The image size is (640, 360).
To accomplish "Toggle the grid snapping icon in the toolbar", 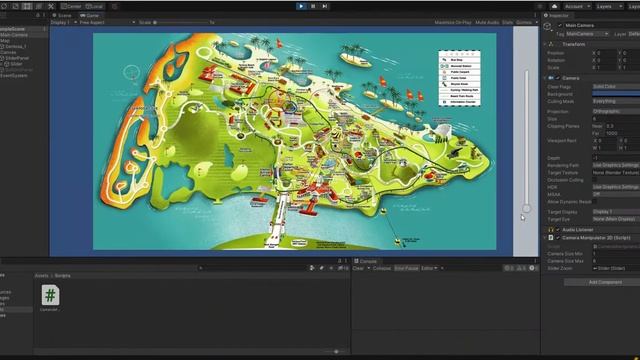I will tap(115, 7).
